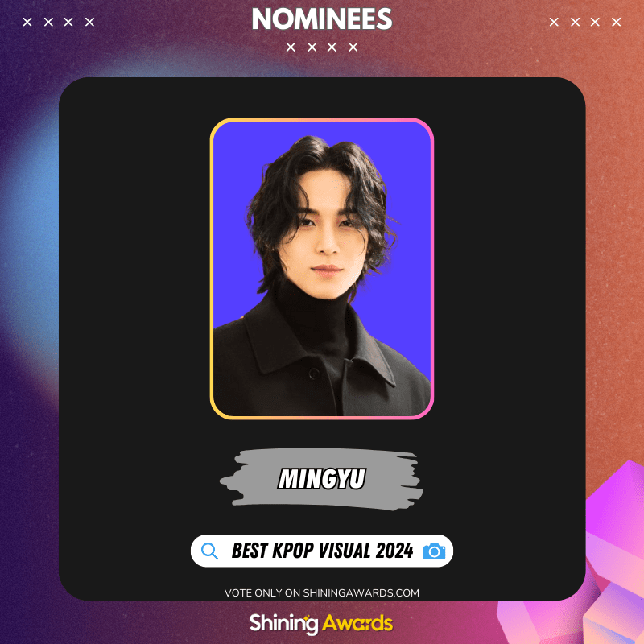Click the first X under NOMINEES heading

coord(291,47)
